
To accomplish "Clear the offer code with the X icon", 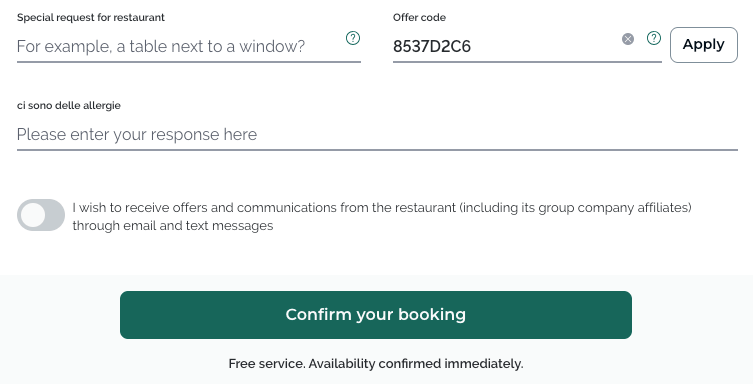I will tap(628, 39).
